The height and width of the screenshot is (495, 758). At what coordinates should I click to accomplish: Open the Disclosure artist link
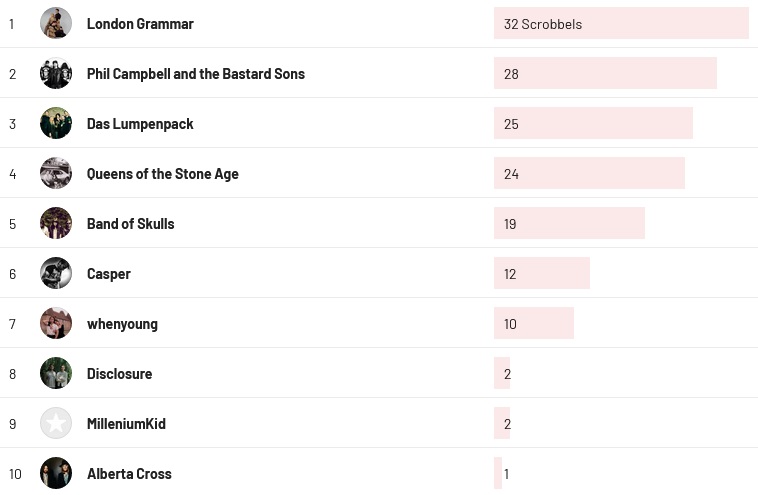coord(120,374)
